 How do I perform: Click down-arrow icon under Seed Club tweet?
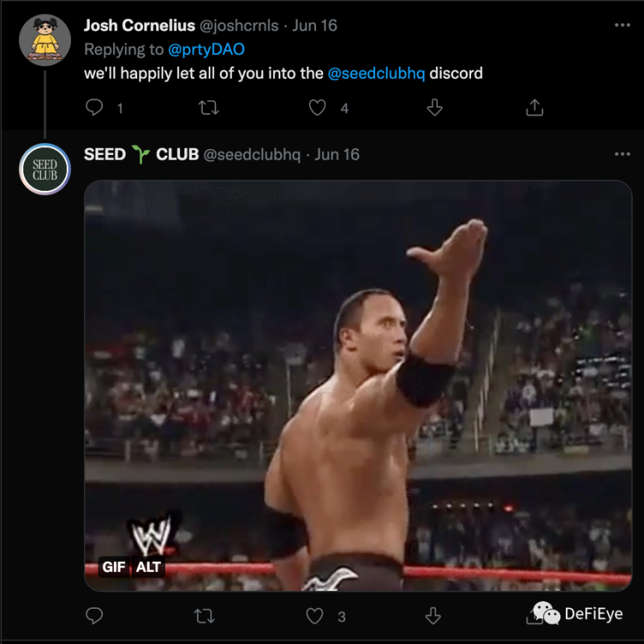(x=433, y=616)
